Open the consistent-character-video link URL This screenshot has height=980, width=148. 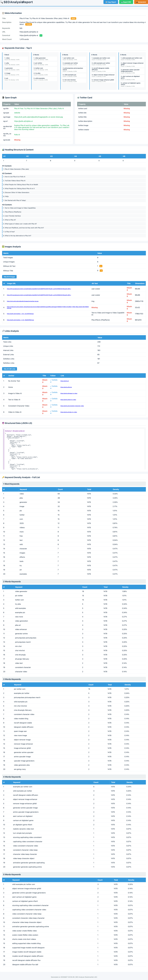[x=72, y=406]
